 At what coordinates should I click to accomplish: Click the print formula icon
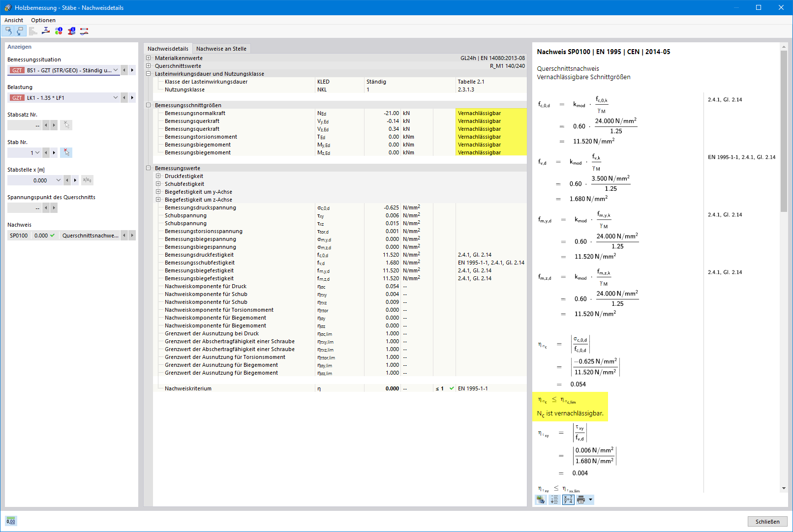[581, 500]
